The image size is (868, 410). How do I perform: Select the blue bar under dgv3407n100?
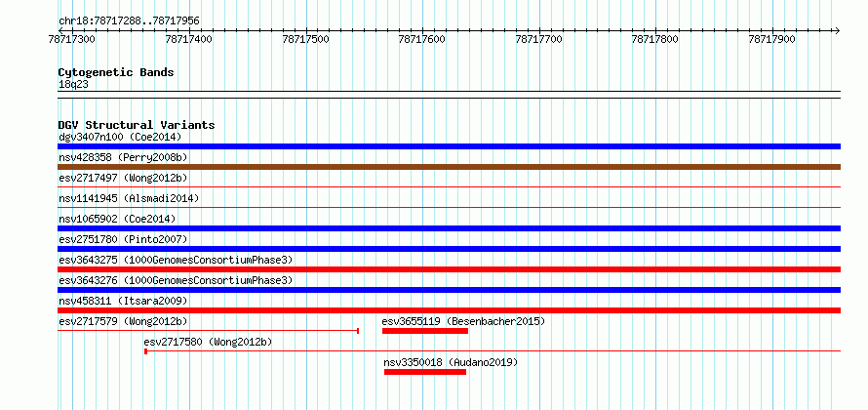[x=449, y=146]
